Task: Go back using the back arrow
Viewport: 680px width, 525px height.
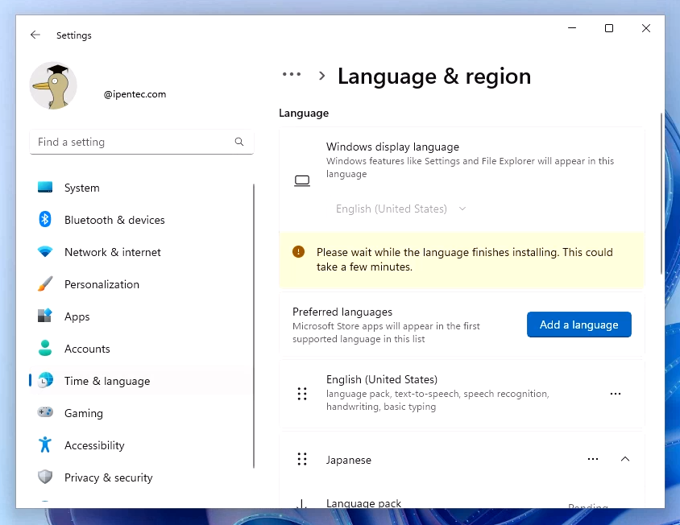Action: point(35,35)
